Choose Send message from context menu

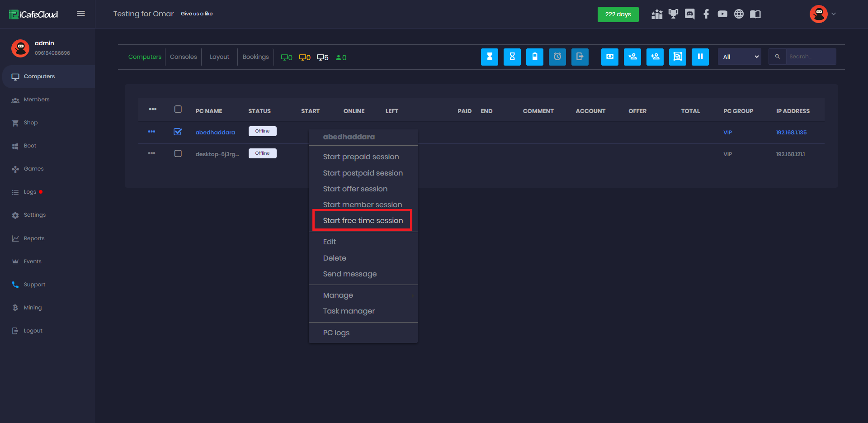tap(349, 274)
